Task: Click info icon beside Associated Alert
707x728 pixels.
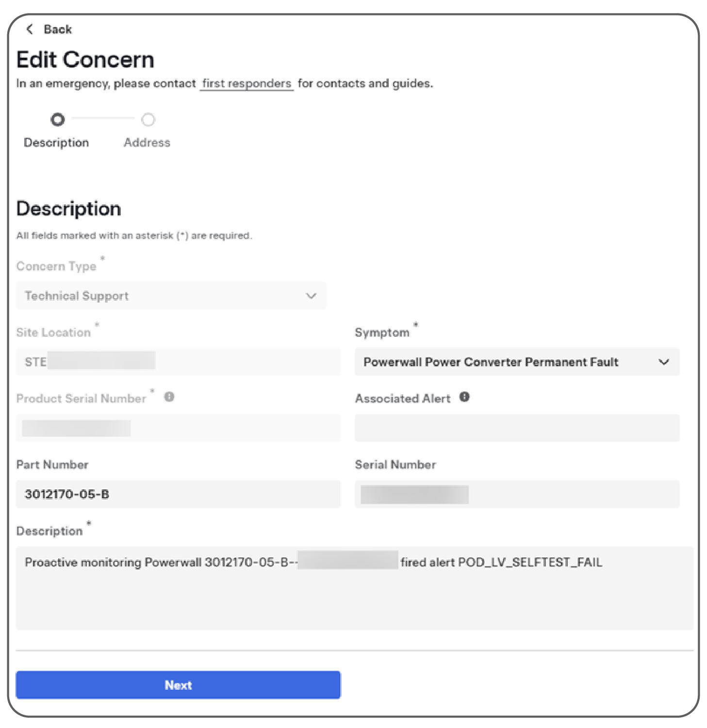Action: tap(464, 397)
